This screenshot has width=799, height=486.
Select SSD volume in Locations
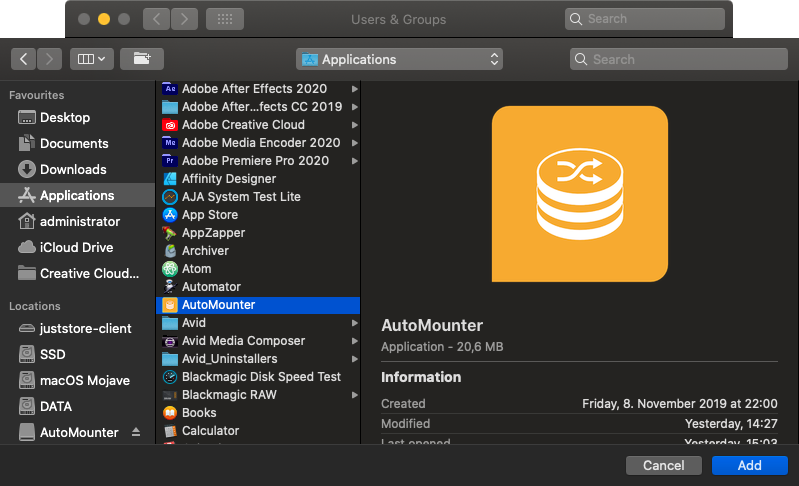point(77,355)
